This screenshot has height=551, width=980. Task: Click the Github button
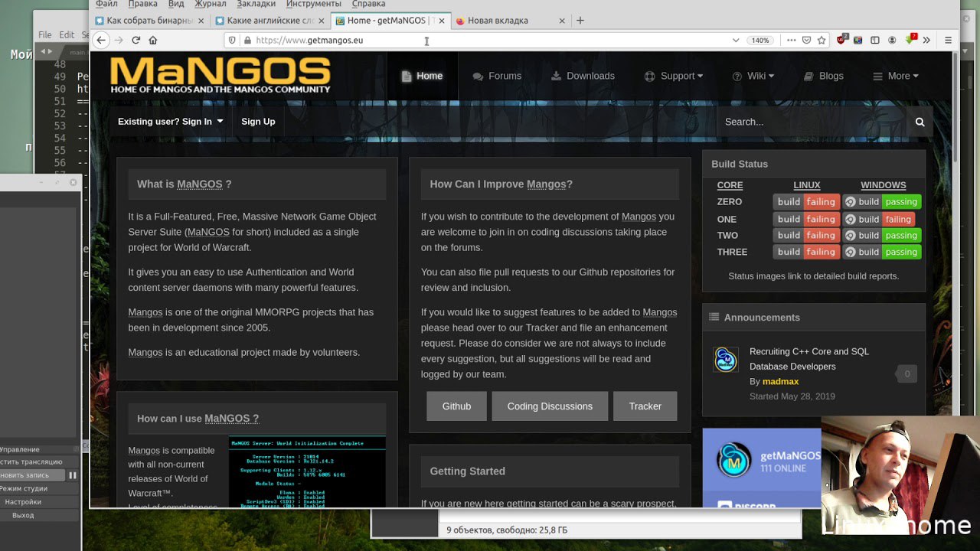pyautogui.click(x=456, y=406)
